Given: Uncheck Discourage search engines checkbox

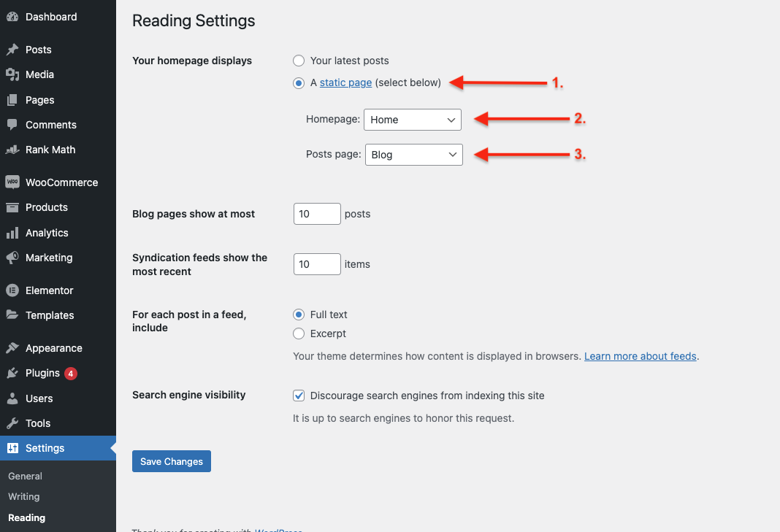Looking at the screenshot, I should 299,396.
